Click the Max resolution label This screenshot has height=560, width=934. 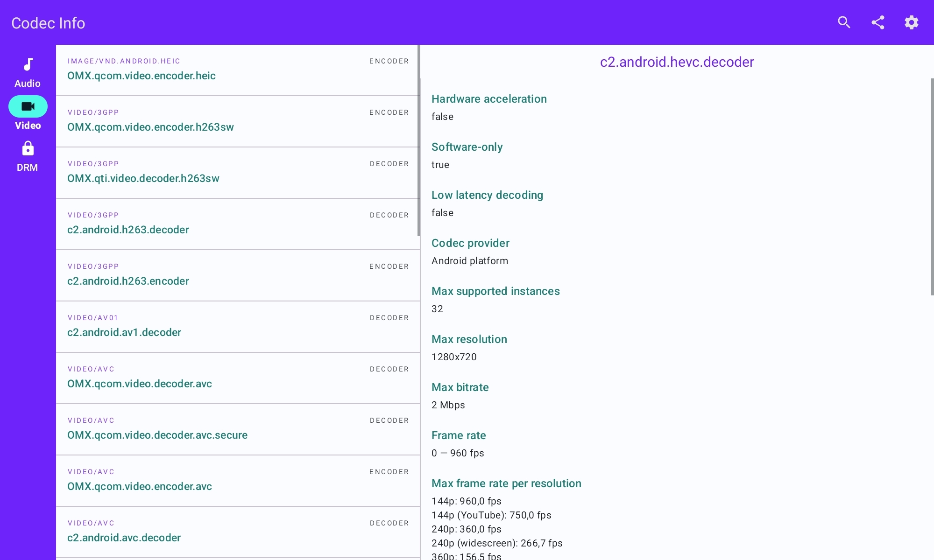click(x=469, y=339)
